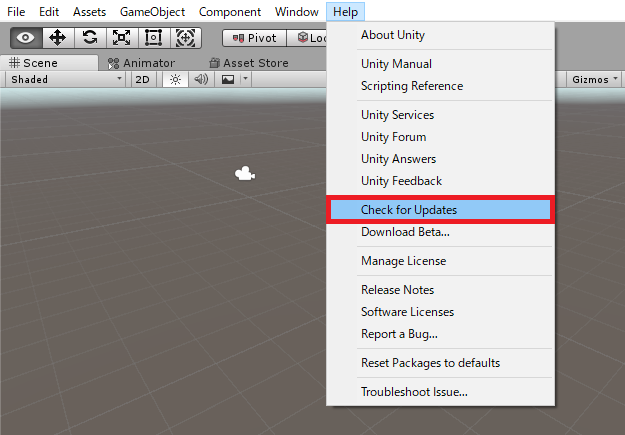Open the Gizmos dropdown
625x435 pixels.
[x=595, y=79]
